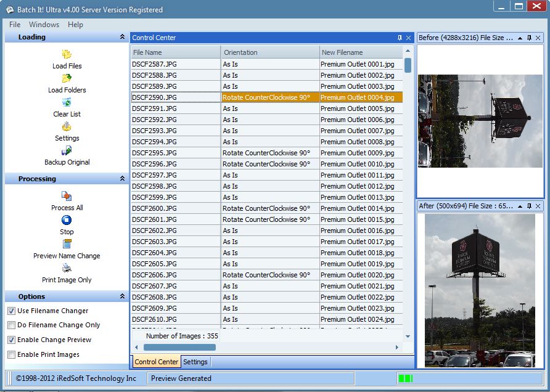Sort by Orientation column header
Viewport: 550px width, 392px height.
[x=270, y=52]
